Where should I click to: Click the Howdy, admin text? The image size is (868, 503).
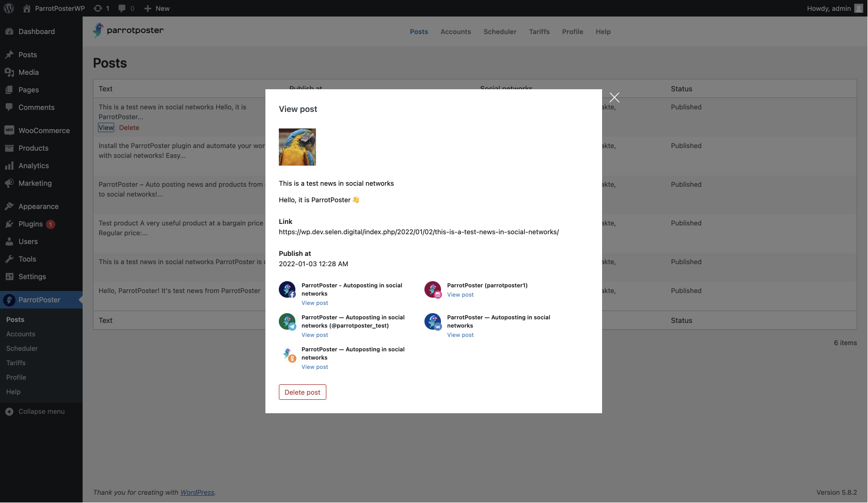point(829,8)
